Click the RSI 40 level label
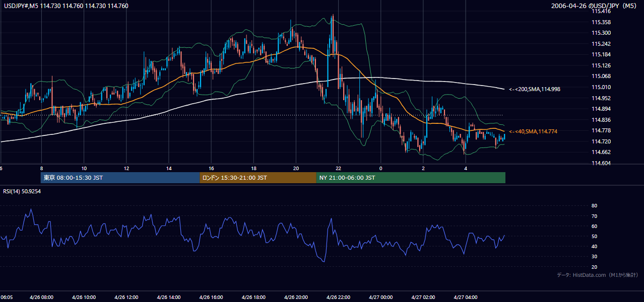The width and height of the screenshot is (644, 302). click(x=594, y=246)
